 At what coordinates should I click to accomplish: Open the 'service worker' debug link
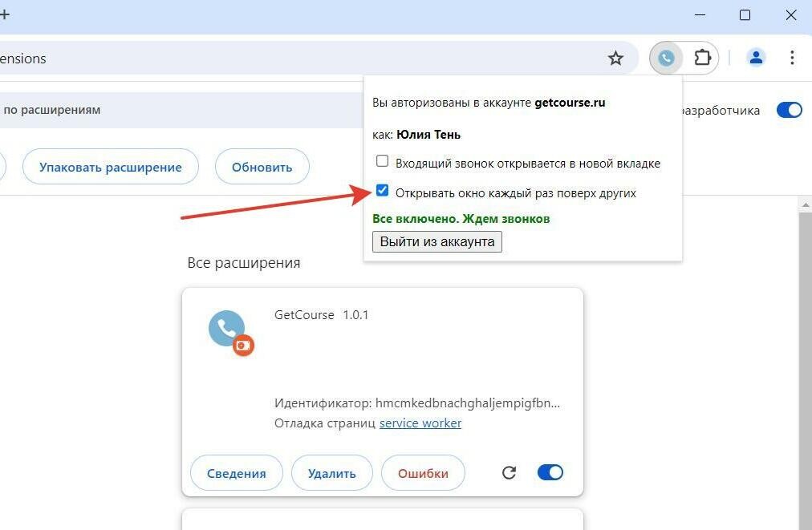coord(420,423)
